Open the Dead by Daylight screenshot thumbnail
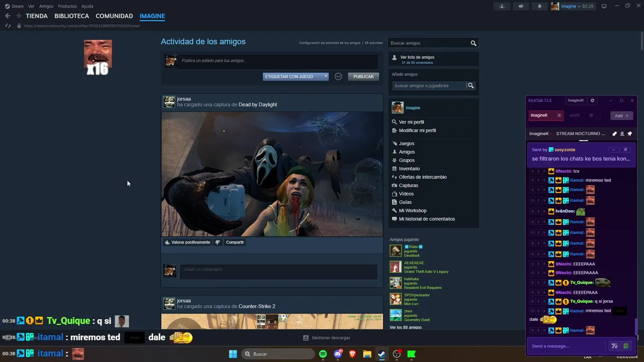This screenshot has width=644, height=362. pyautogui.click(x=272, y=174)
